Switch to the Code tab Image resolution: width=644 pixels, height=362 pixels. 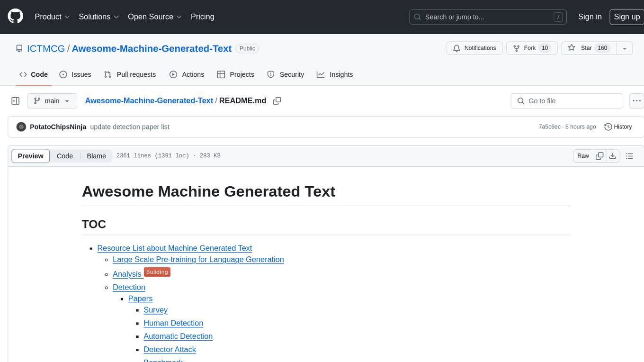34,74
